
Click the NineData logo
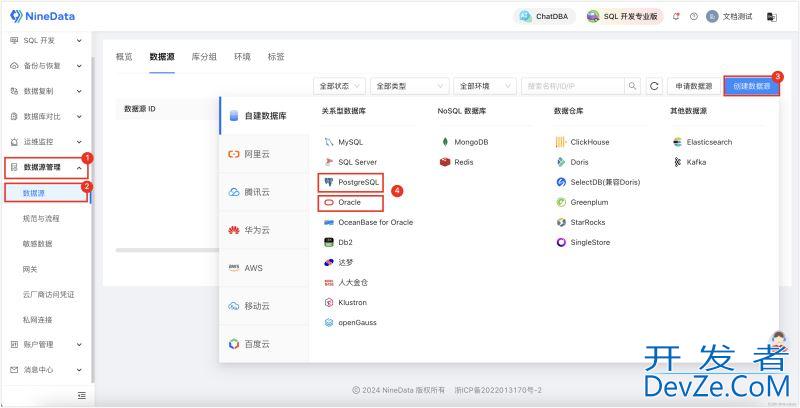42,16
